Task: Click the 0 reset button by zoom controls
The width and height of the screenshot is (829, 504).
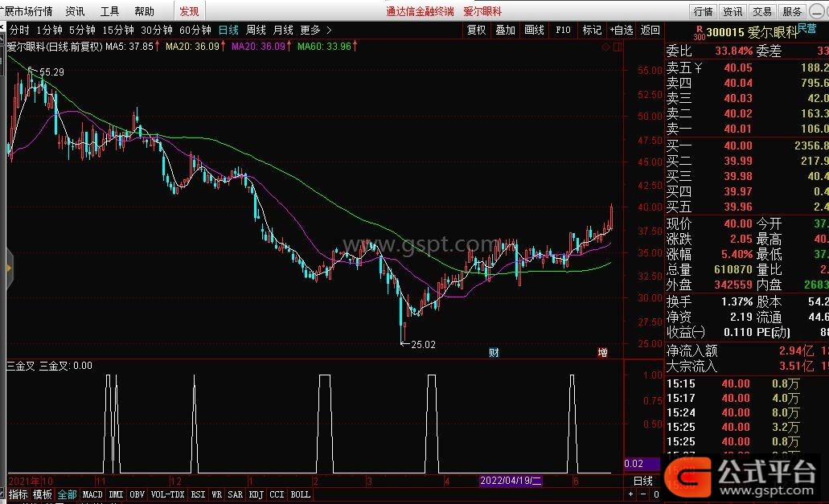Action: point(656,494)
